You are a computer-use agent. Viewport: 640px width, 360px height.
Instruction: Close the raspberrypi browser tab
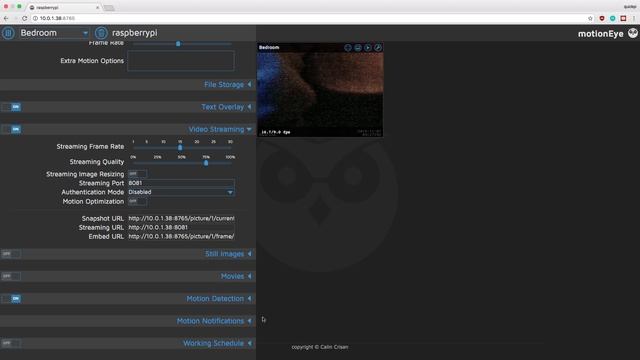pyautogui.click(x=97, y=7)
